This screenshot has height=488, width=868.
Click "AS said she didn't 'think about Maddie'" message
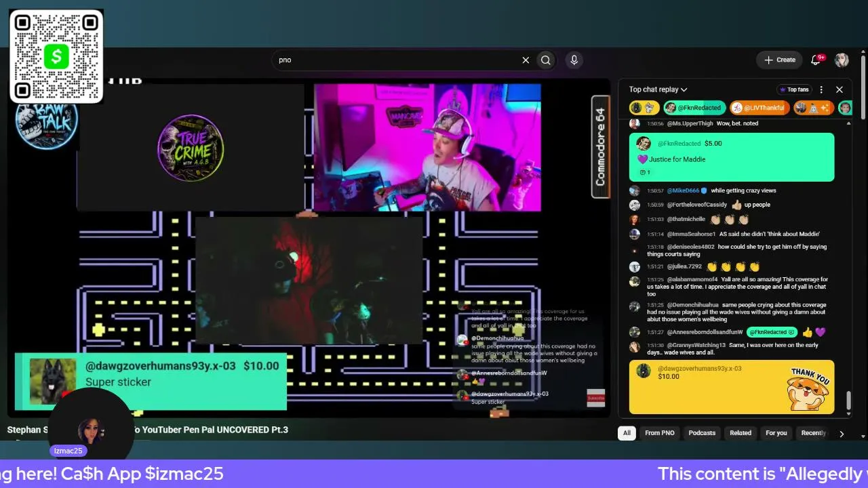pyautogui.click(x=769, y=234)
